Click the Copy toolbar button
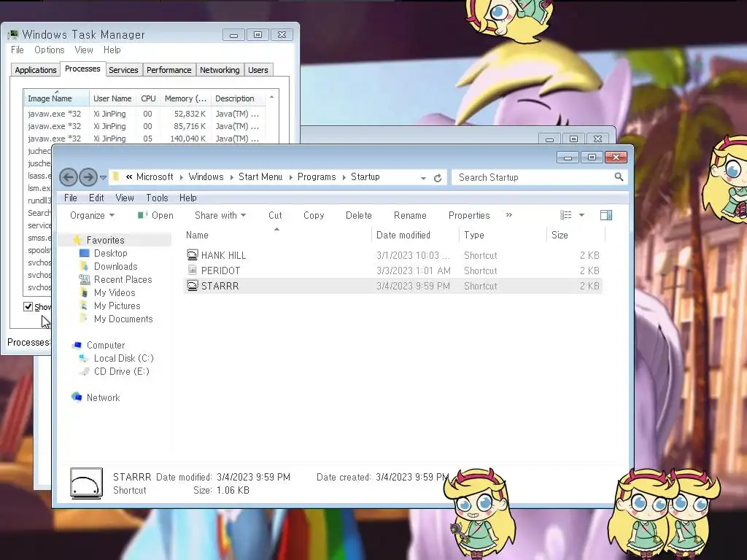The height and width of the screenshot is (560, 747). point(314,215)
